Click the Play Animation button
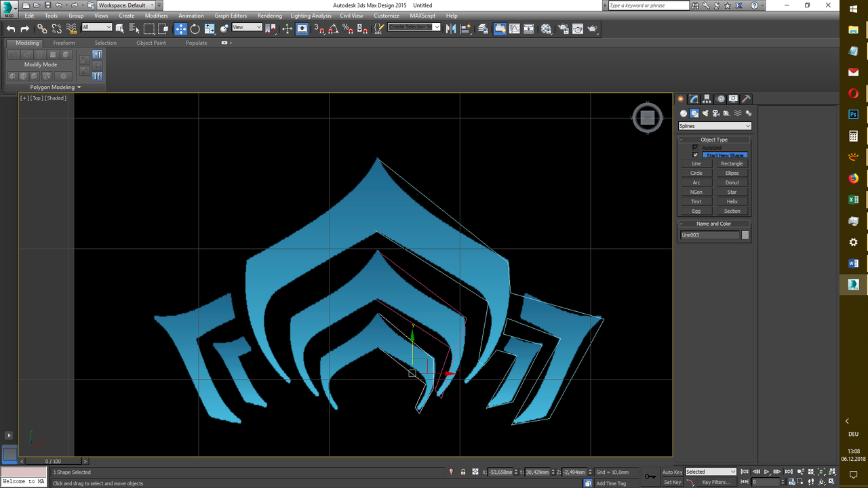Screen dimensions: 868x488 (767, 472)
